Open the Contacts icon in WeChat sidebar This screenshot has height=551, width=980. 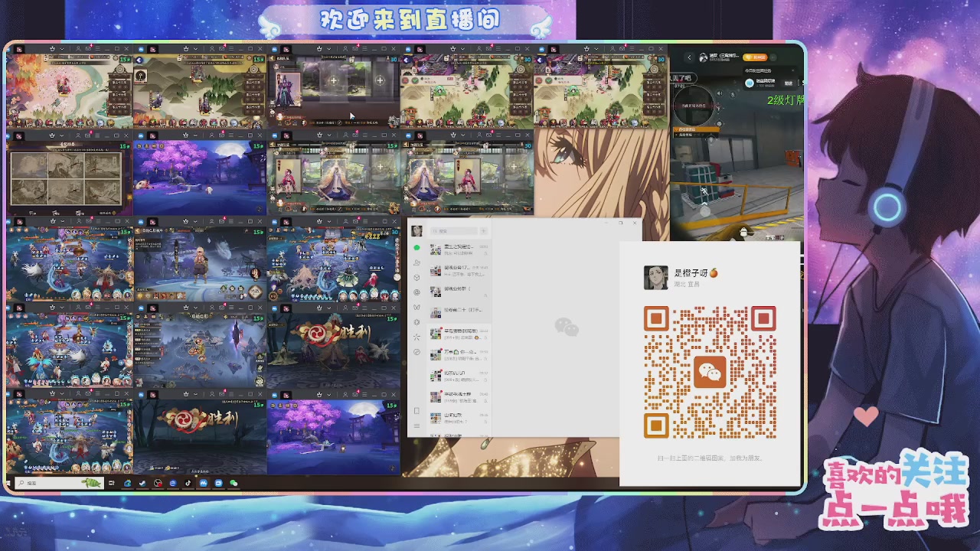point(416,262)
